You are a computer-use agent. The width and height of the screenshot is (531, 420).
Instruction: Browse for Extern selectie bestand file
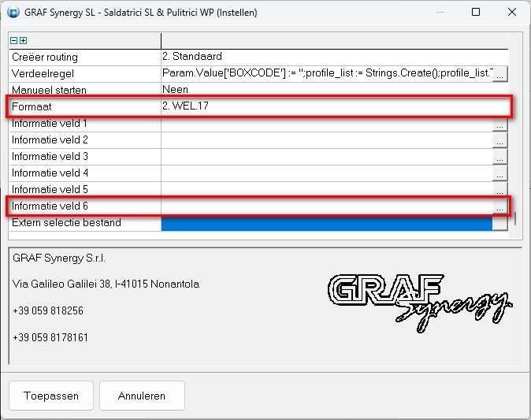(x=499, y=223)
